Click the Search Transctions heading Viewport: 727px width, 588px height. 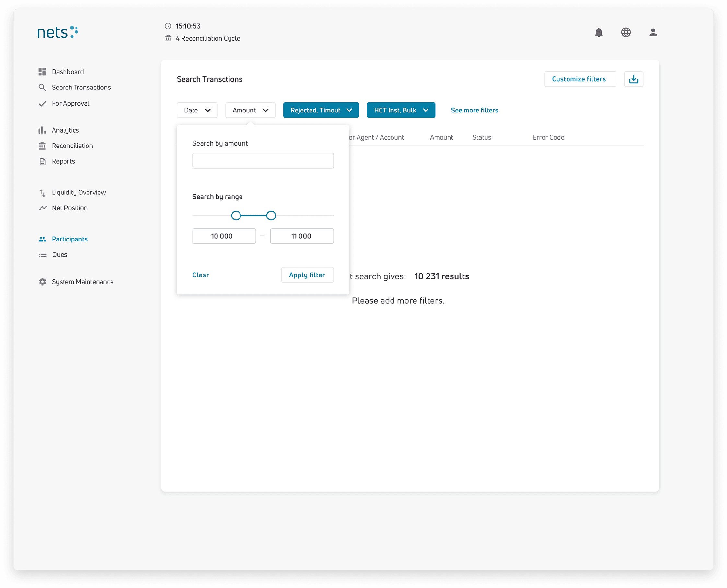210,79
